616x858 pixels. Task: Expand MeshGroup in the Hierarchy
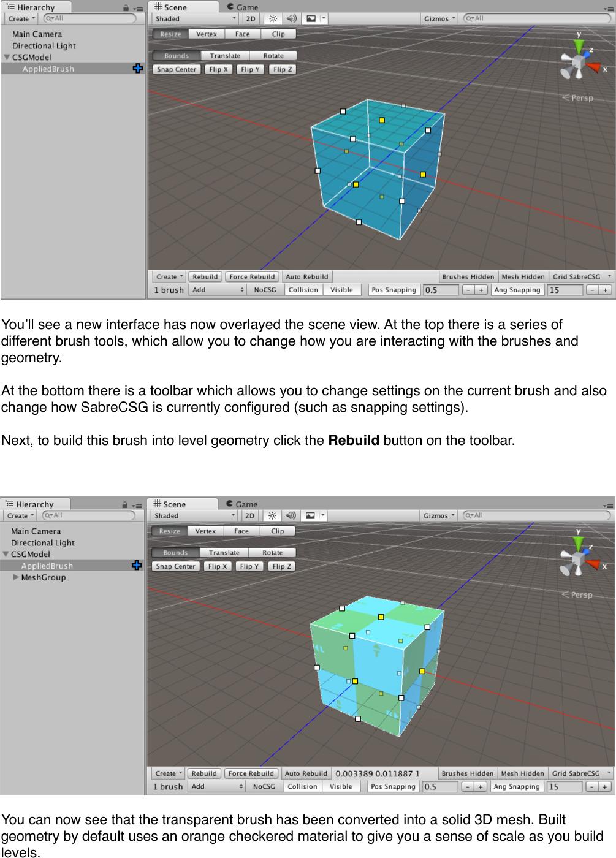[x=15, y=577]
